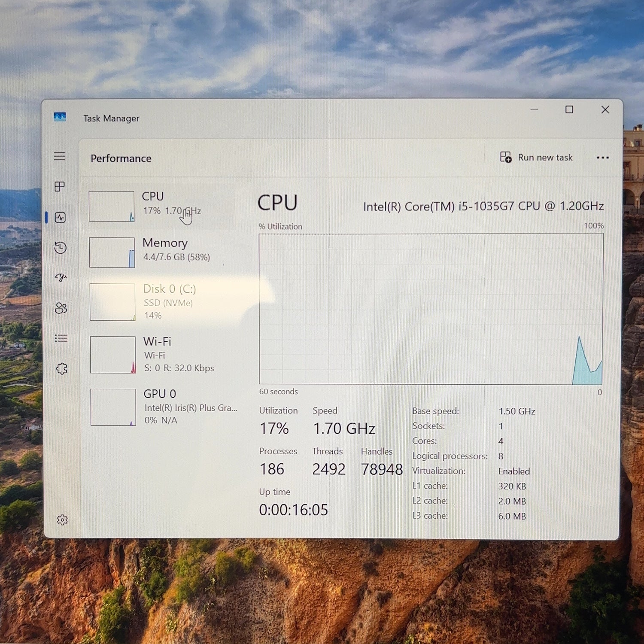Click the Processes count 186
The width and height of the screenshot is (644, 644).
point(272,469)
